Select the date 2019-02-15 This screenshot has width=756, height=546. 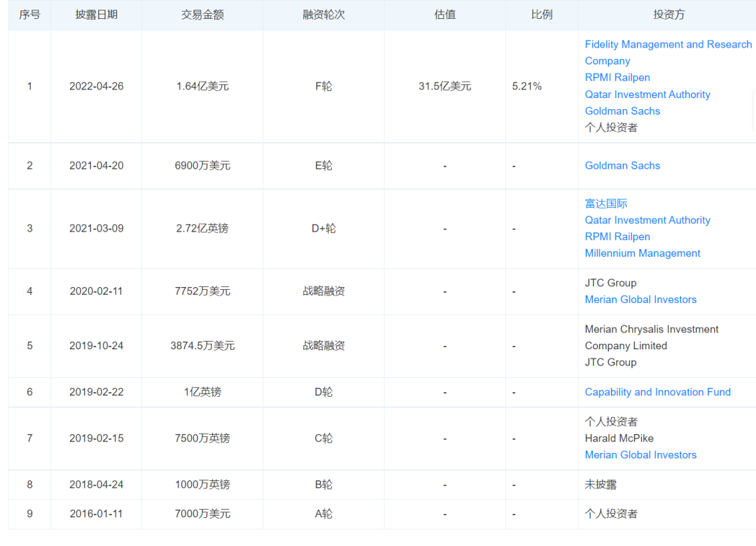97,438
